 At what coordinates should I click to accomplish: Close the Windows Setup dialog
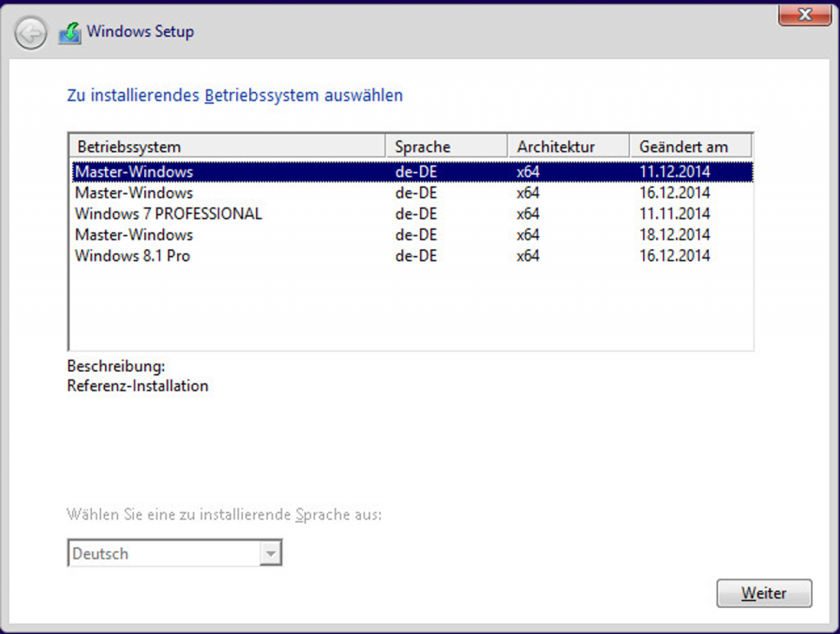804,15
